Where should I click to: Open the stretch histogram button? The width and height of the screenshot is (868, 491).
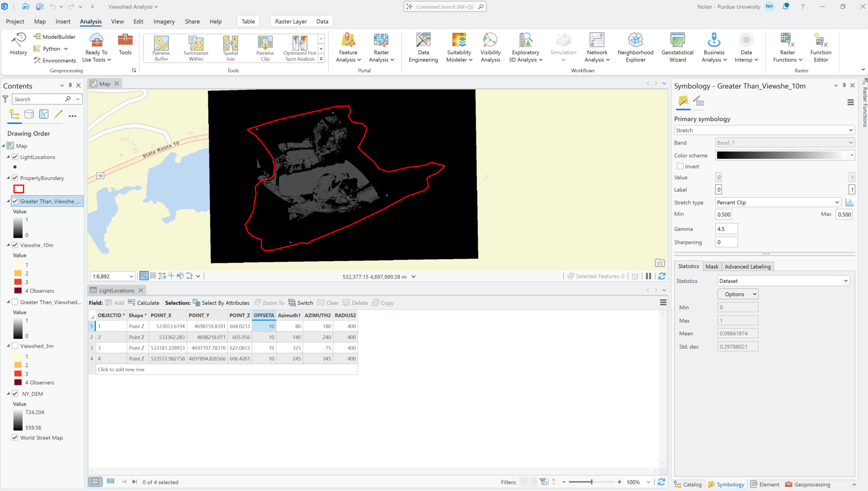[x=849, y=202]
